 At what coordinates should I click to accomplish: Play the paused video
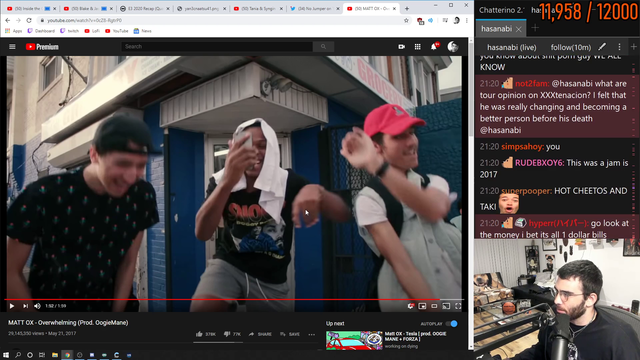(x=11, y=306)
